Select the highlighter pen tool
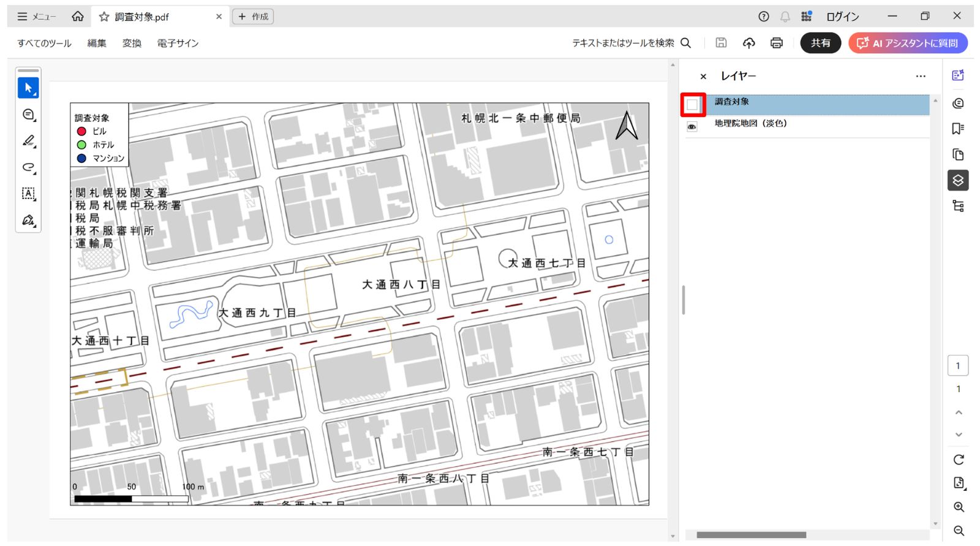980x546 pixels. [x=28, y=141]
